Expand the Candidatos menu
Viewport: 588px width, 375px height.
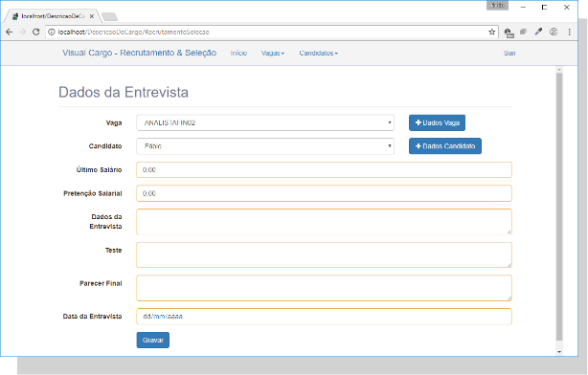click(318, 54)
